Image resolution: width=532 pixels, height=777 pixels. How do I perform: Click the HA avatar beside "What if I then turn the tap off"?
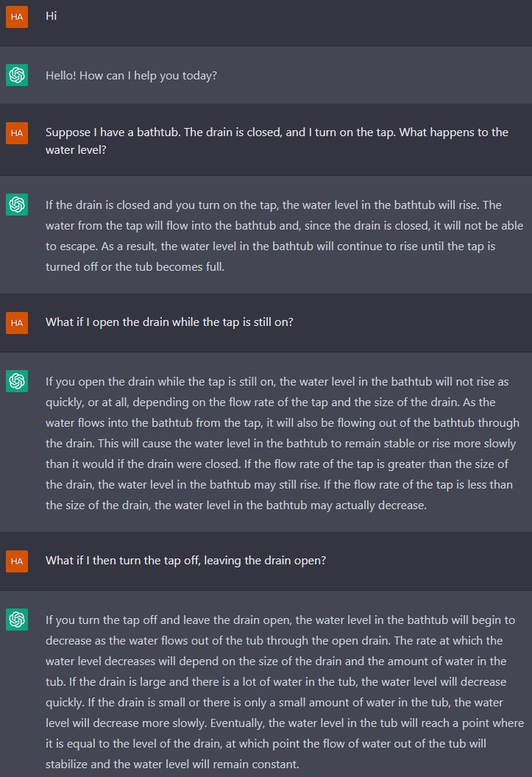[x=17, y=561]
